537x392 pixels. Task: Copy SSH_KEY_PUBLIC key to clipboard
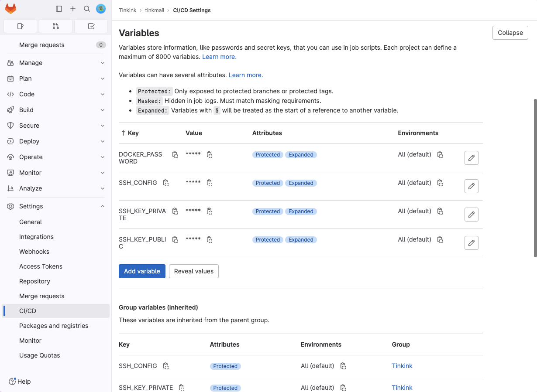click(175, 239)
